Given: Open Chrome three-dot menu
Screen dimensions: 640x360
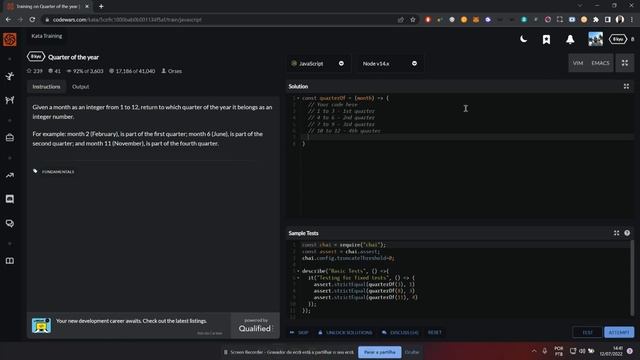Looking at the screenshot, I should point(631,20).
